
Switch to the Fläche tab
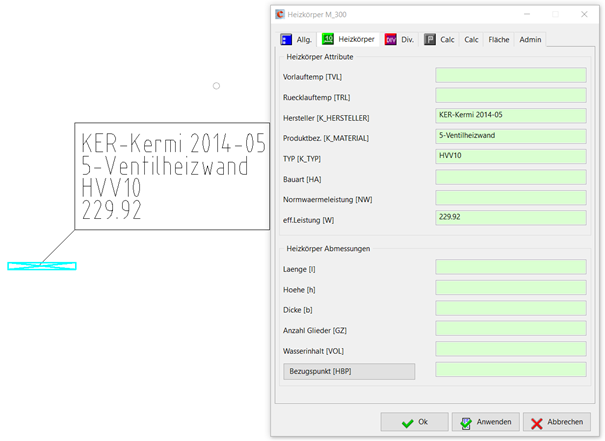(499, 40)
